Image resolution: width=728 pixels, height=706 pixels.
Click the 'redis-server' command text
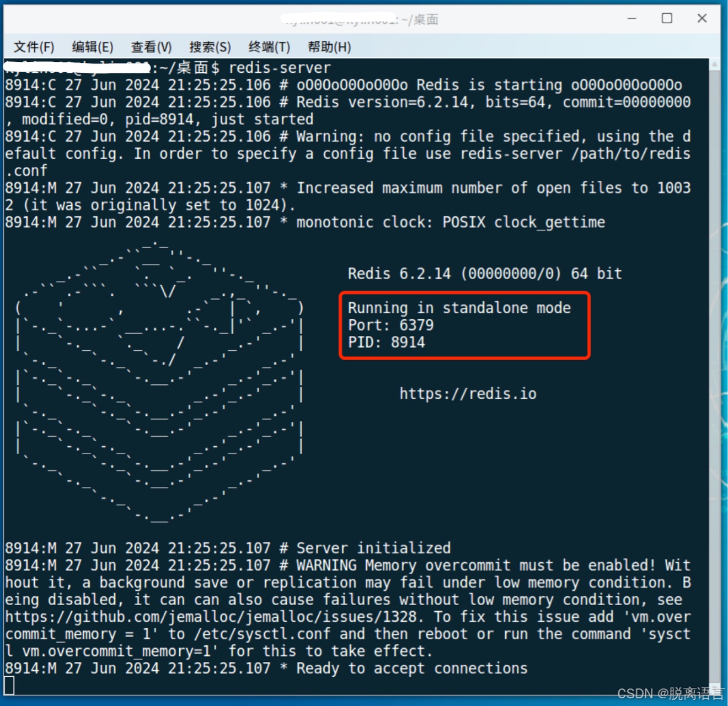pos(280,68)
